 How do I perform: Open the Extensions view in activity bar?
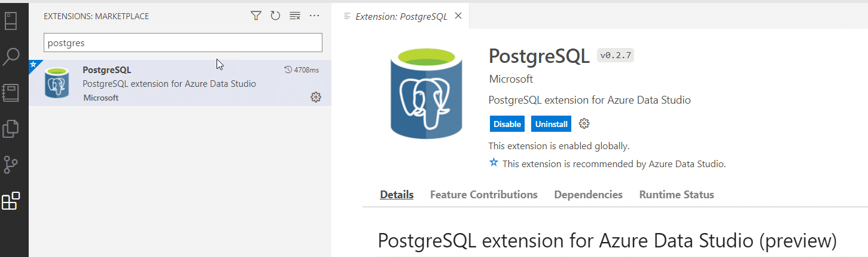pos(11,201)
